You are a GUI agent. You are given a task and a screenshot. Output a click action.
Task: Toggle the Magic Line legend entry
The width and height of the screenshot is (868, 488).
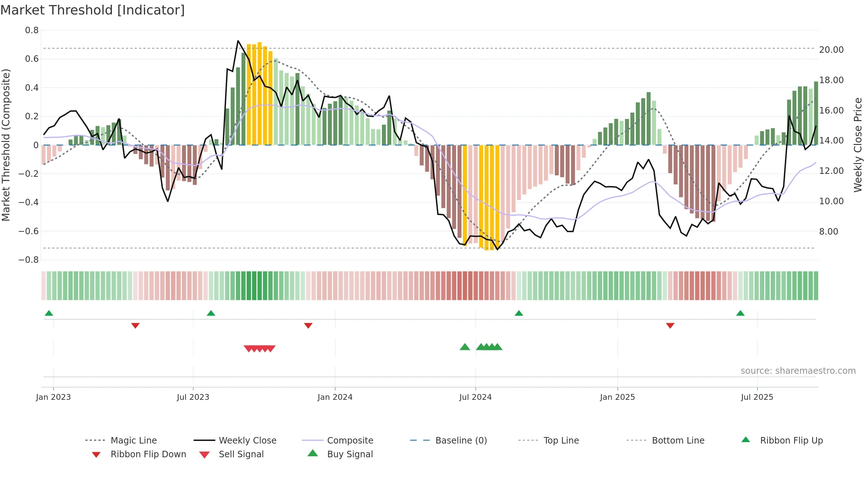pyautogui.click(x=121, y=440)
